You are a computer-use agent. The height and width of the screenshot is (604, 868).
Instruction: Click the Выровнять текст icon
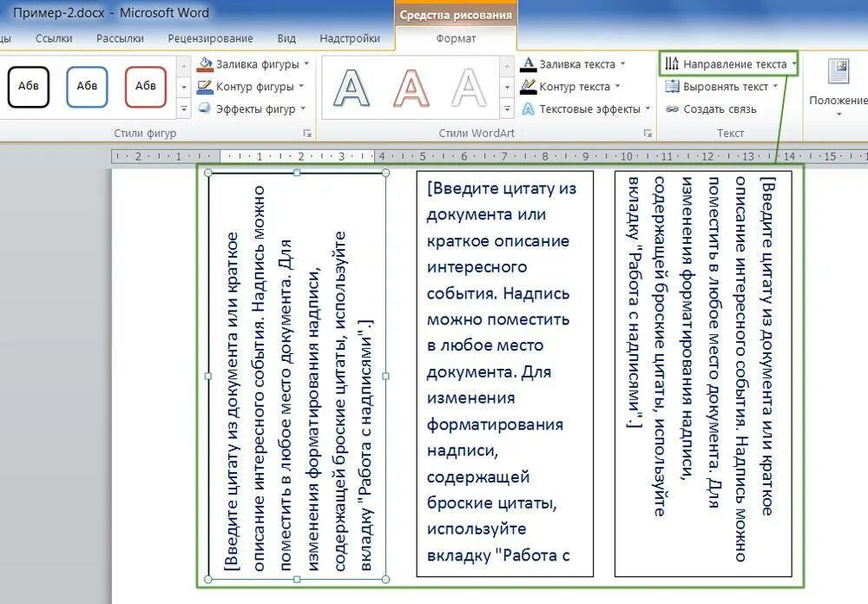pyautogui.click(x=672, y=87)
